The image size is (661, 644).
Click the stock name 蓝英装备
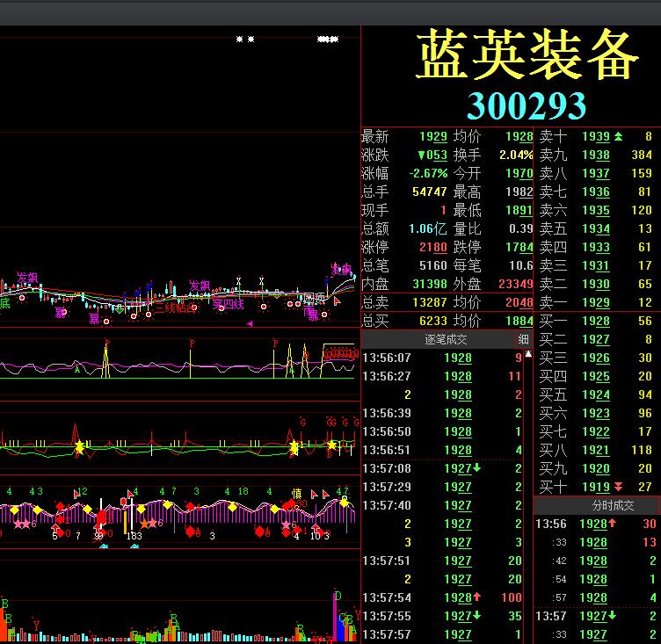pyautogui.click(x=527, y=54)
